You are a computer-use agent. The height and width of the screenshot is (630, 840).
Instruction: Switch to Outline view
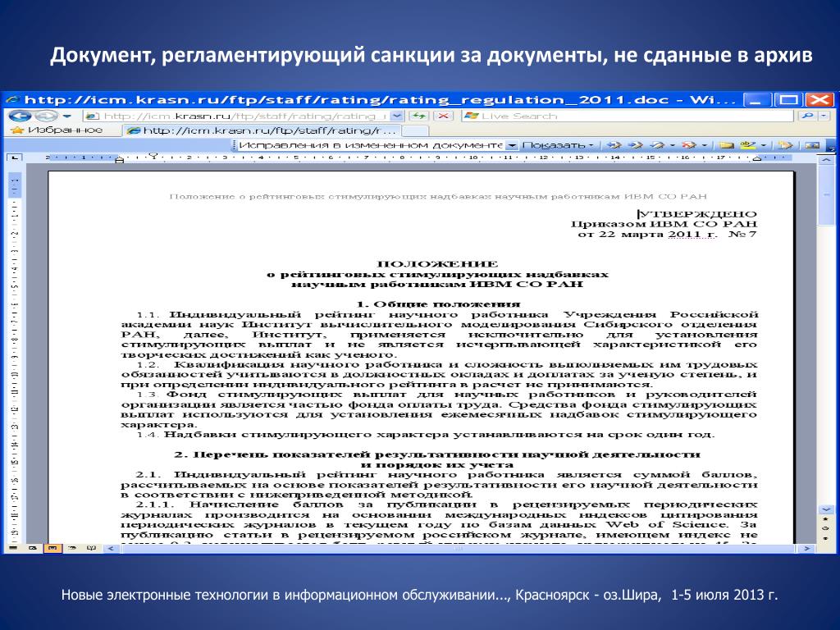tap(72, 548)
